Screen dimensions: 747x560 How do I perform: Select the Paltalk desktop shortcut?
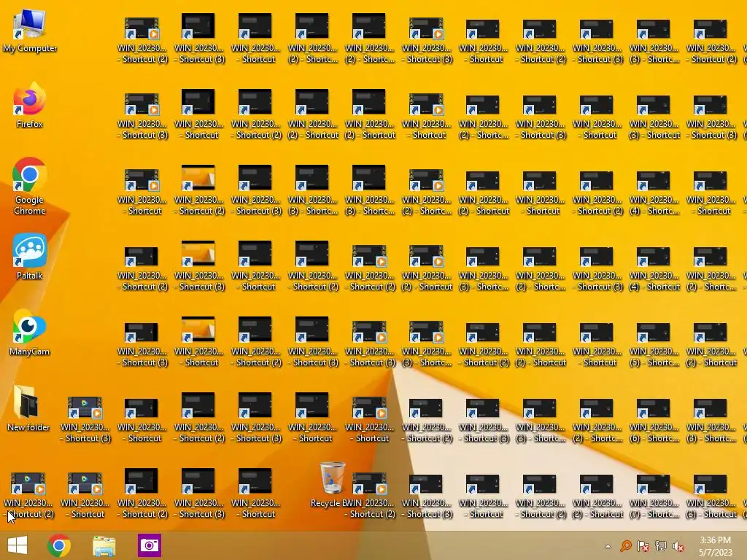click(29, 257)
